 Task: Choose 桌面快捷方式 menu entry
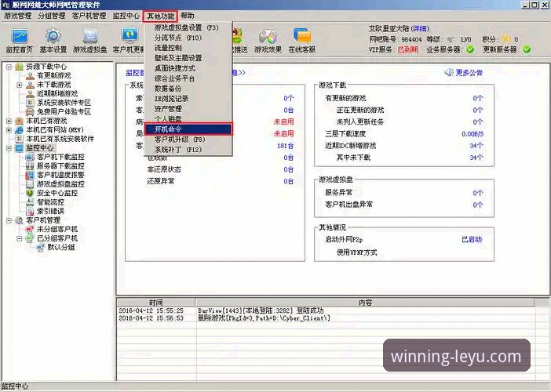coord(188,68)
